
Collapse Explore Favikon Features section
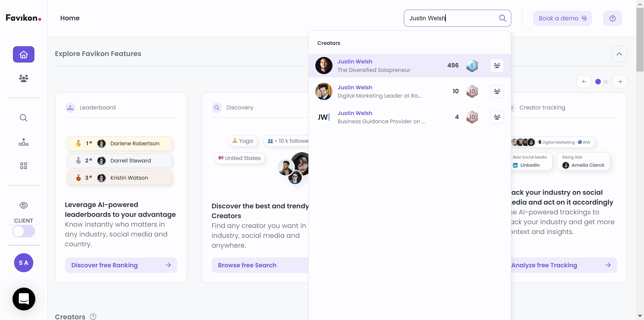(619, 54)
